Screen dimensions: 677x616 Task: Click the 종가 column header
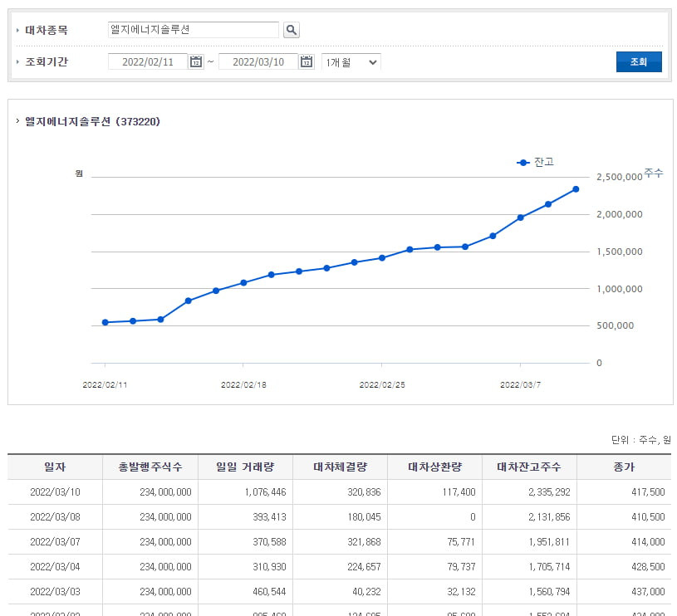[624, 467]
